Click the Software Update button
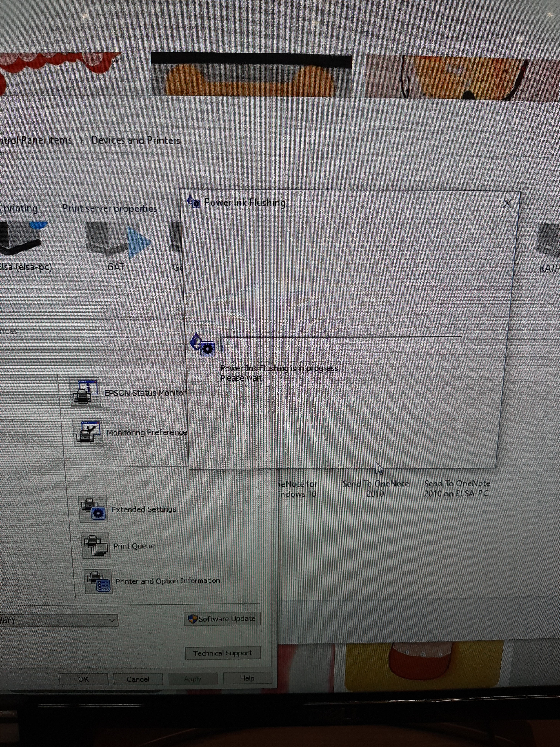Viewport: 560px width, 747px height. (x=222, y=619)
